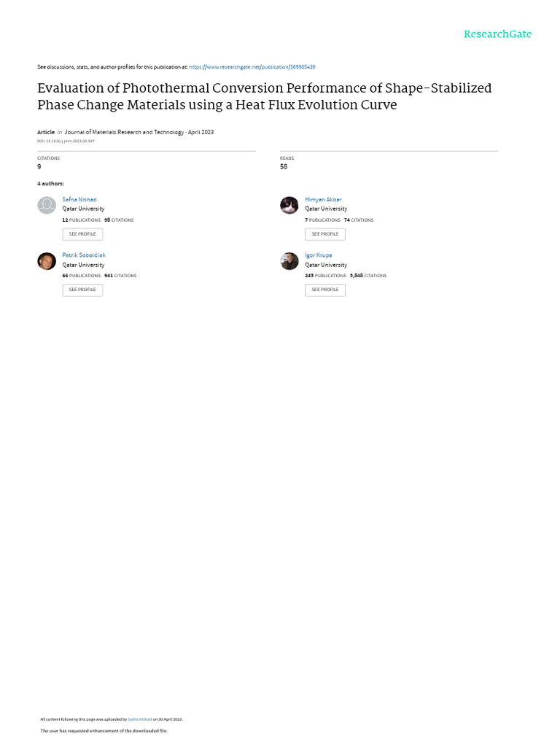Open Igor Krupa author name link
The height and width of the screenshot is (747, 560).
(x=319, y=255)
